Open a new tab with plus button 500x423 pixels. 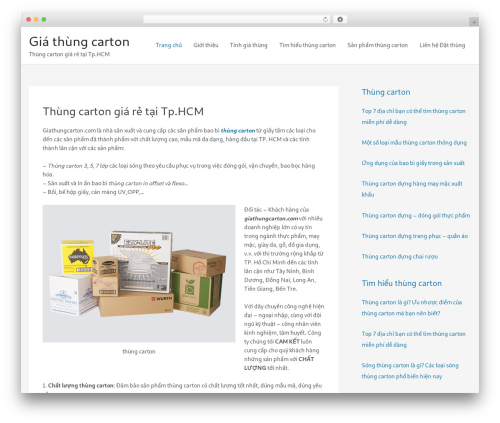click(x=474, y=22)
